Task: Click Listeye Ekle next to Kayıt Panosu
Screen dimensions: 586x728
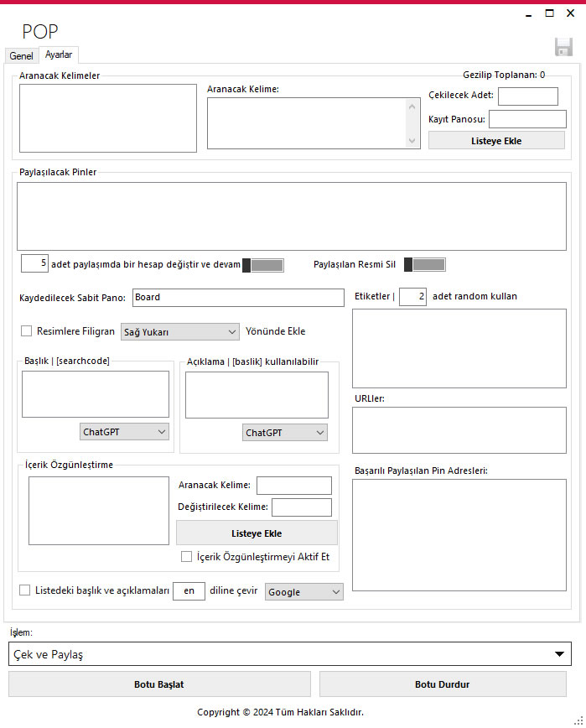Action: (496, 141)
